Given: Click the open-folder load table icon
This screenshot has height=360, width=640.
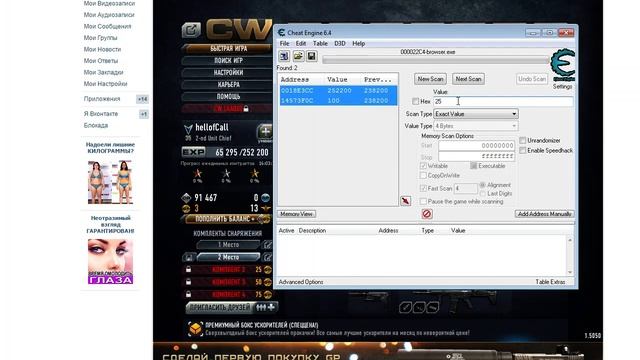Looking at the screenshot, I should click(x=298, y=56).
